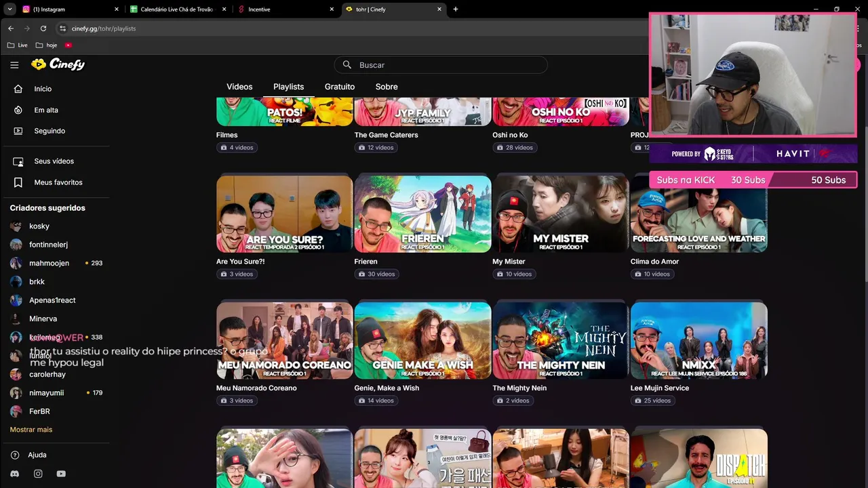Open a new browser tab with the plus
Image resolution: width=868 pixels, height=488 pixels.
coord(456,9)
